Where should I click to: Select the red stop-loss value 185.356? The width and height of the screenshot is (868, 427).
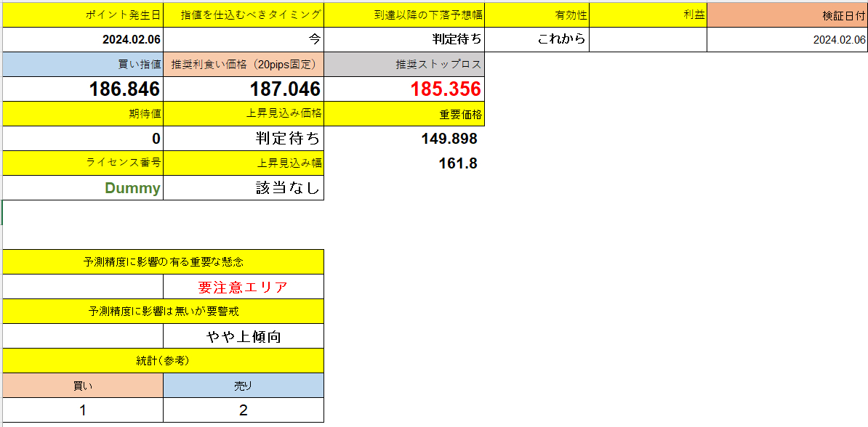tap(404, 89)
